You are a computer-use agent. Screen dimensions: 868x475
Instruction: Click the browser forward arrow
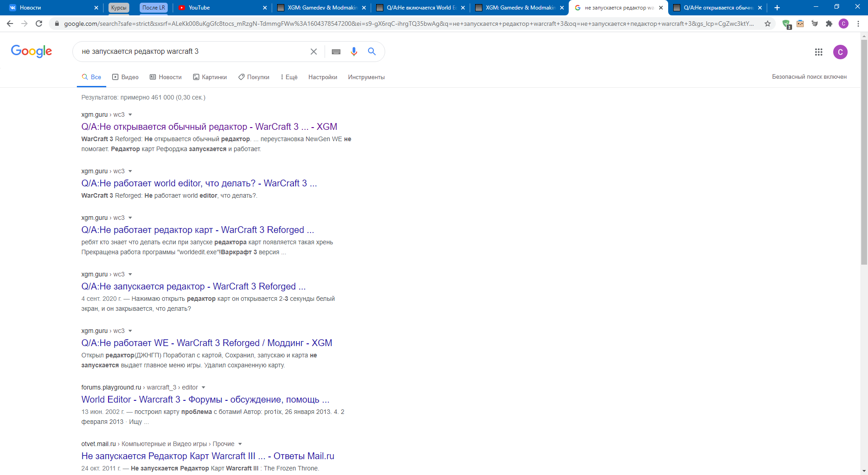click(x=24, y=24)
